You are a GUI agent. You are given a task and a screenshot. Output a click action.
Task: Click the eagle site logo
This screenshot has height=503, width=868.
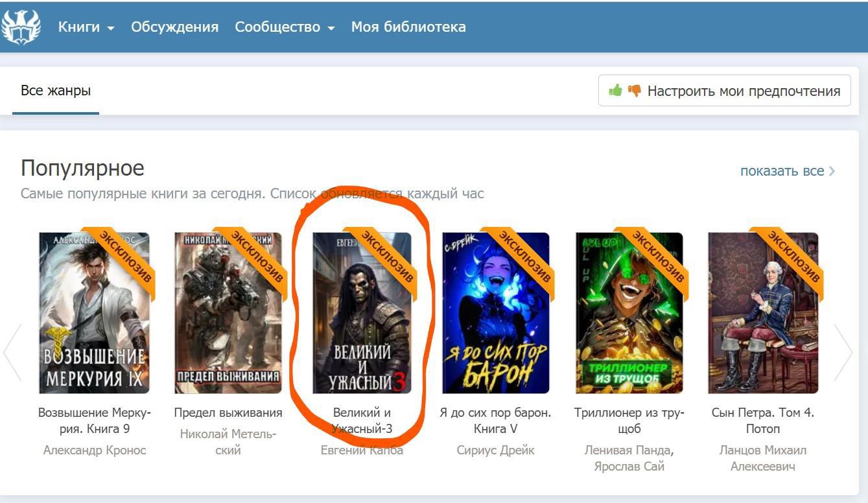click(21, 27)
